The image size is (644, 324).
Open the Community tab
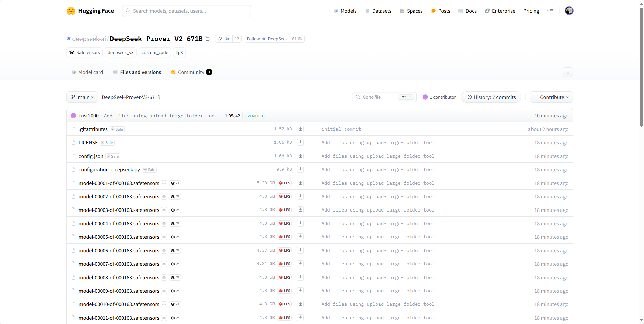click(191, 72)
